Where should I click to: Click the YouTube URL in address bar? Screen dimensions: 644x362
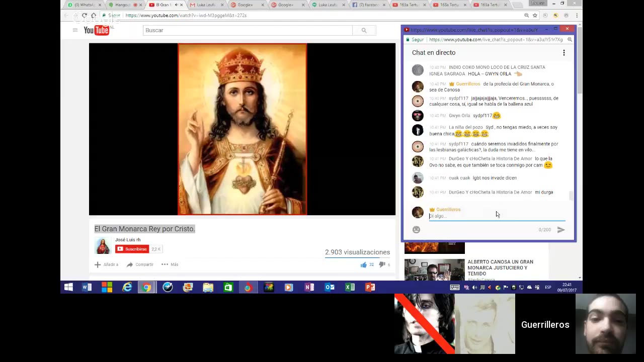point(186,16)
